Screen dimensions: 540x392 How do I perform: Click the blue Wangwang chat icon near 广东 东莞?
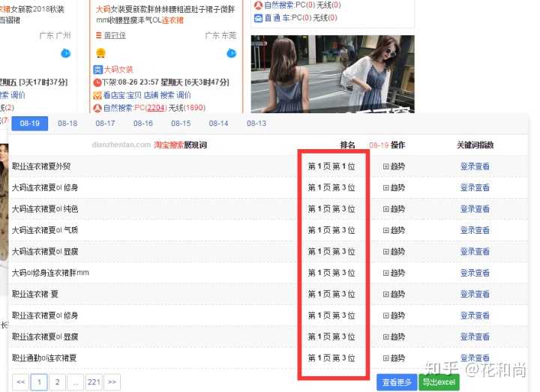[231, 53]
